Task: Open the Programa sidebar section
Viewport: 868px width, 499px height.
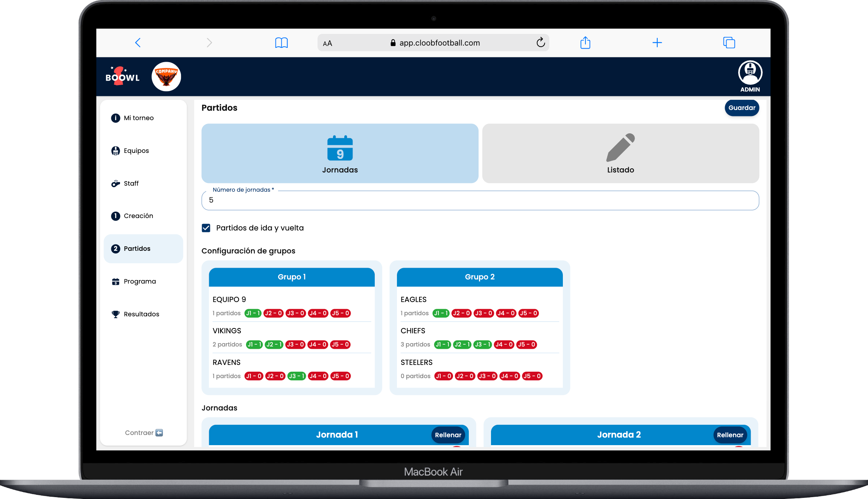Action: 140,281
